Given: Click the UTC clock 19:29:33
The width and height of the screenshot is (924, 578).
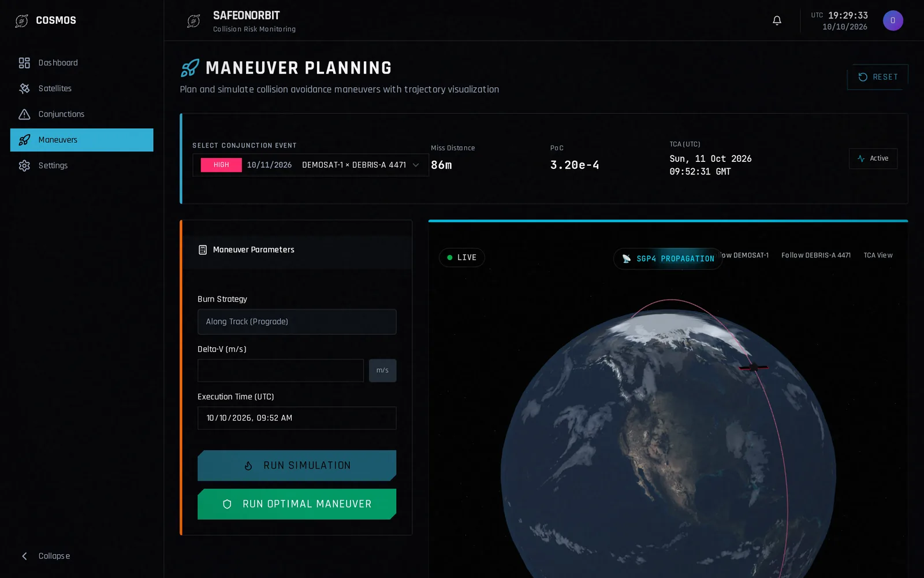Looking at the screenshot, I should pyautogui.click(x=848, y=16).
